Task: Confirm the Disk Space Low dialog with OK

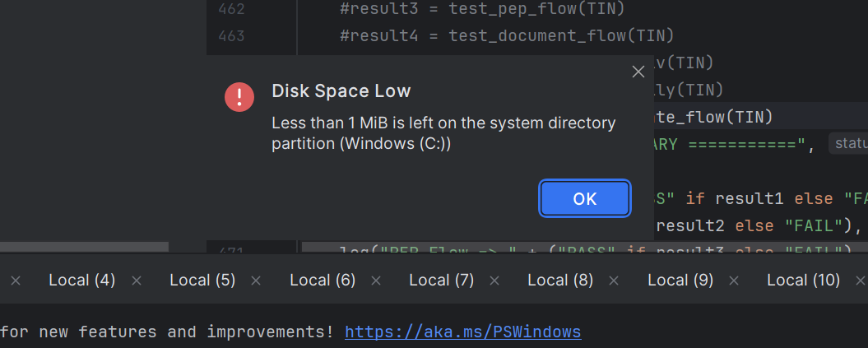Action: click(x=585, y=198)
